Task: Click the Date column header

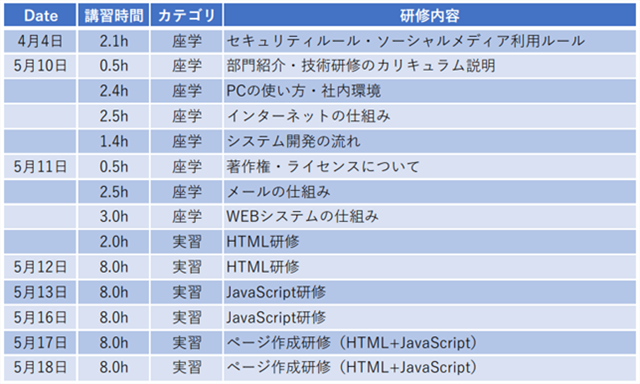Action: [x=40, y=16]
